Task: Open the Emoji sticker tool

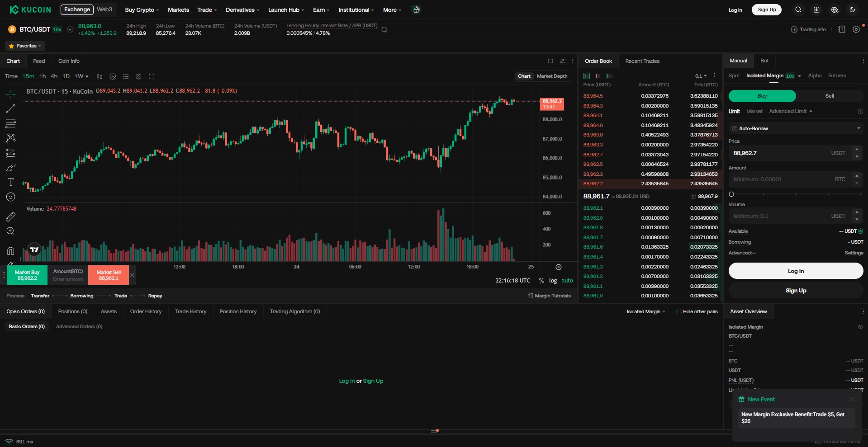Action: pyautogui.click(x=10, y=197)
